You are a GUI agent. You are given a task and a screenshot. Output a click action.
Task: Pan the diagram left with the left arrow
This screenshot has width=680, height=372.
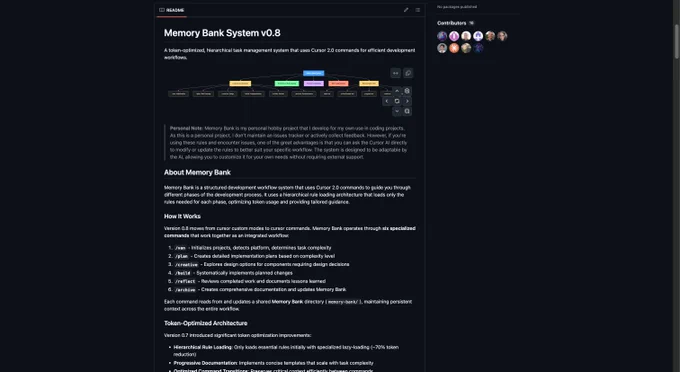click(387, 101)
